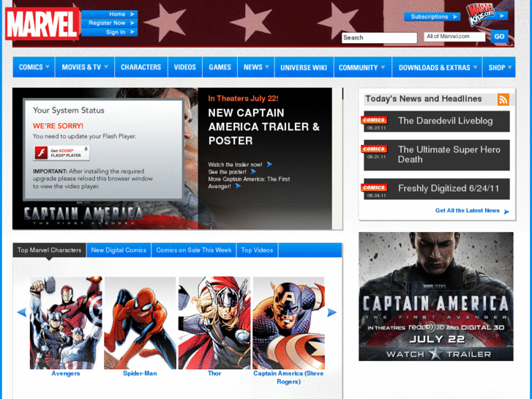
Task: Select the Top Marvel Characters tab
Action: tap(49, 250)
